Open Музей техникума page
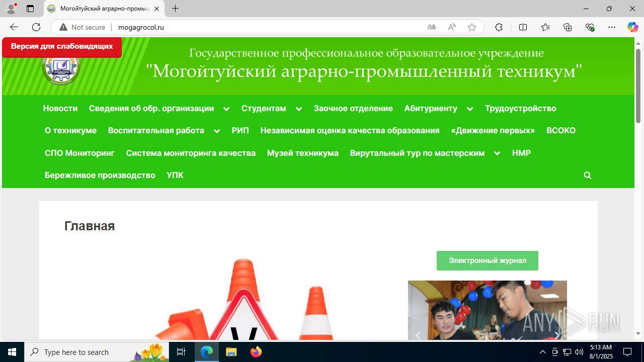Image resolution: width=644 pixels, height=362 pixels. click(303, 153)
